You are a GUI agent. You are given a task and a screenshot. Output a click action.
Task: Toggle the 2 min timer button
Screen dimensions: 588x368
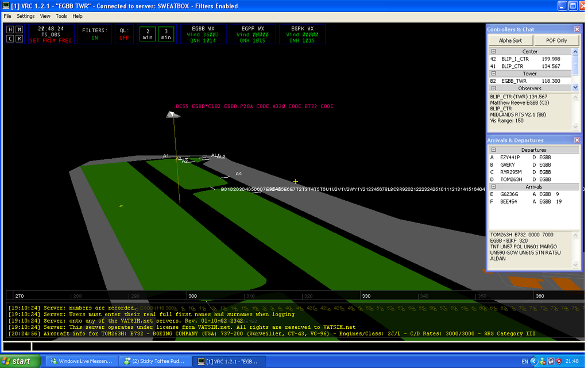click(148, 34)
